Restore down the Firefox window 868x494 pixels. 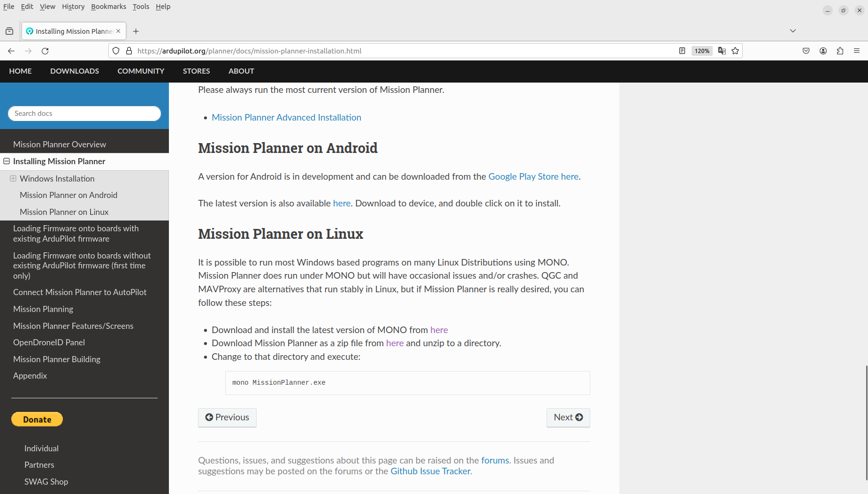[x=843, y=10]
